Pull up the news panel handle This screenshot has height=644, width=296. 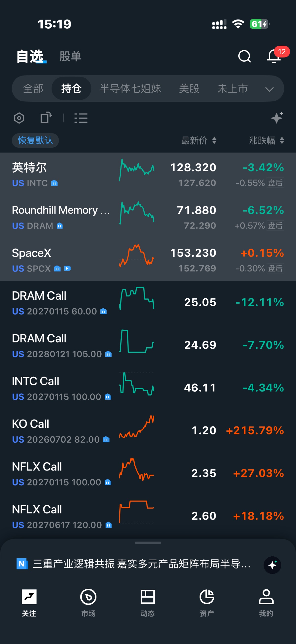click(148, 543)
